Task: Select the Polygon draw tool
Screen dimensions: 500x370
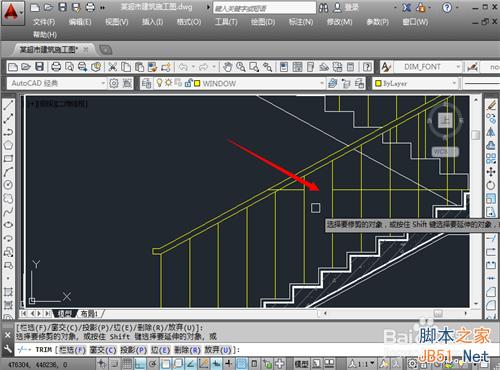Action: click(8, 145)
